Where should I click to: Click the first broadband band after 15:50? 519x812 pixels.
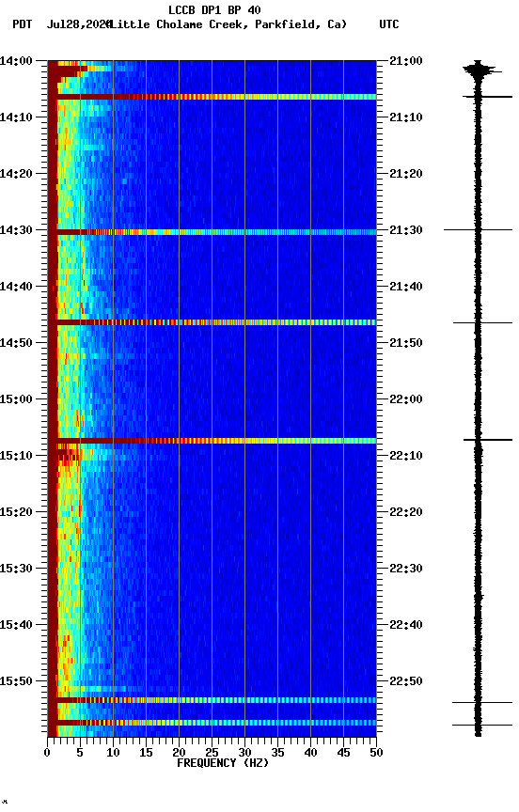(212, 700)
